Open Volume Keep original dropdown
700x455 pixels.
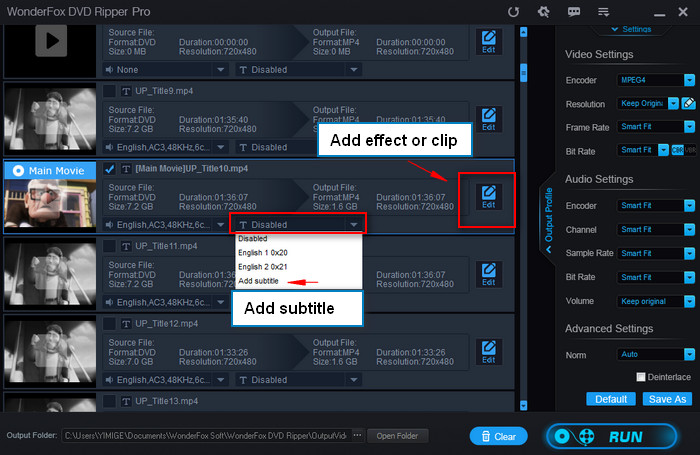click(656, 301)
